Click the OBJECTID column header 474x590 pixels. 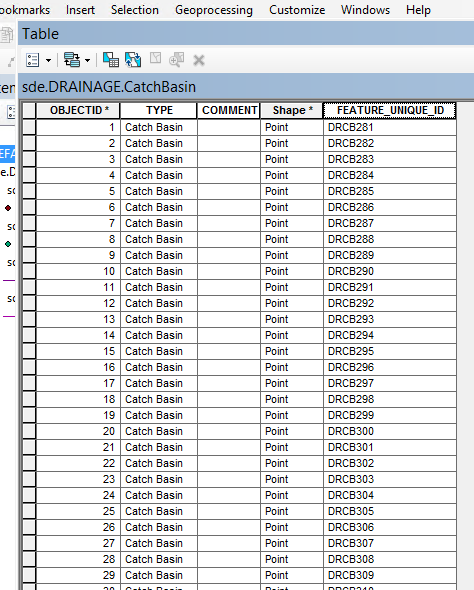pyautogui.click(x=78, y=111)
